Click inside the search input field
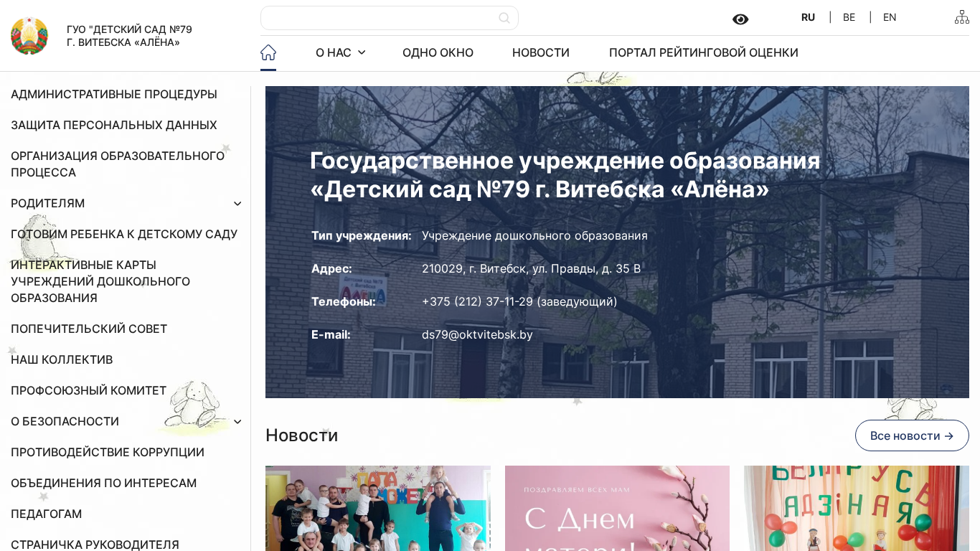Image resolution: width=980 pixels, height=551 pixels. [380, 18]
